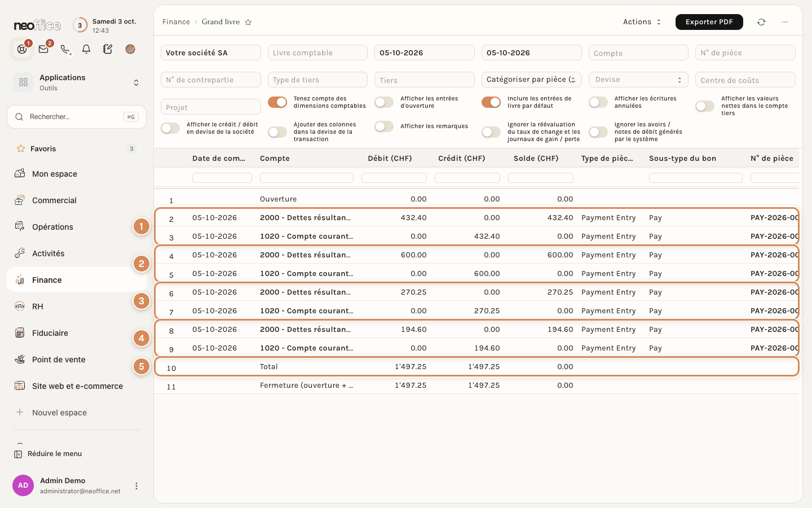This screenshot has width=812, height=508.
Task: Click the star icon beside Grand livre
Action: 248,22
